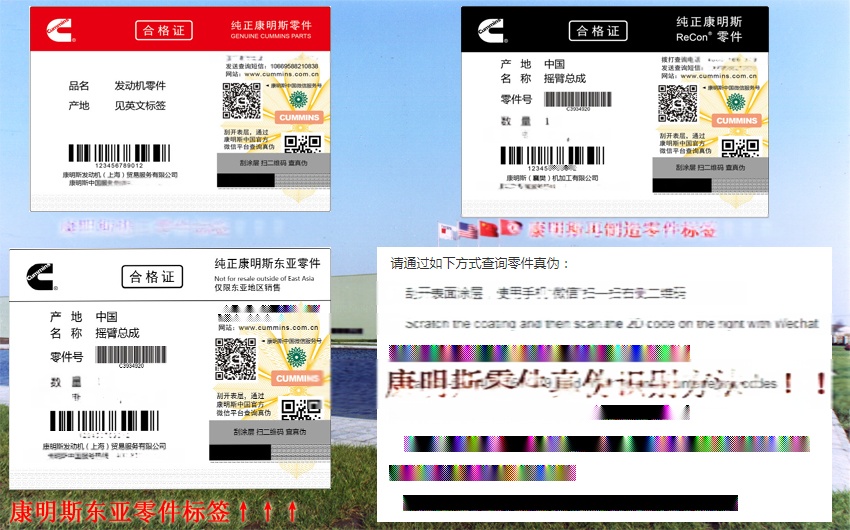Click the green seal emblem on the East Asia label
This screenshot has width=850, height=530.
[297, 358]
